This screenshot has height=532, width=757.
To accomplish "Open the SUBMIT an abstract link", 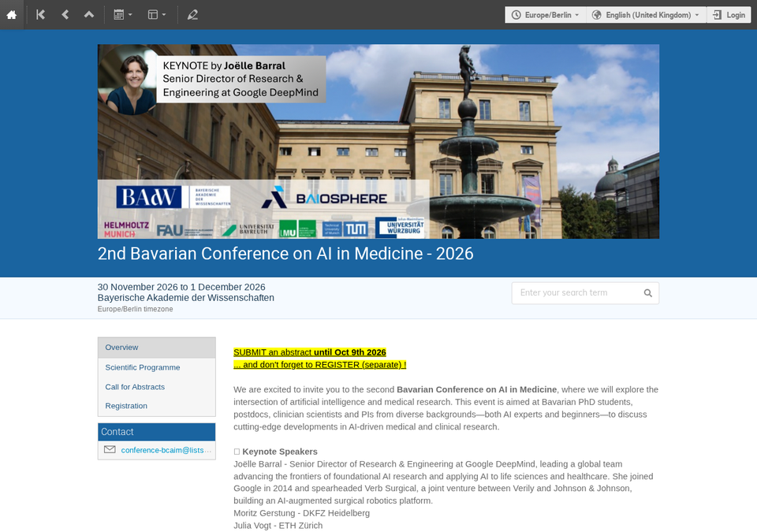I will [310, 352].
